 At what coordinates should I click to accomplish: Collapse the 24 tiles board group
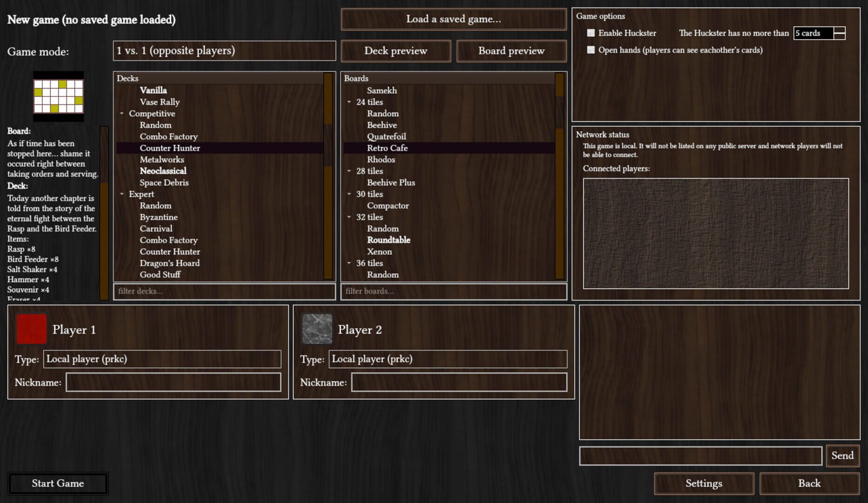click(350, 102)
